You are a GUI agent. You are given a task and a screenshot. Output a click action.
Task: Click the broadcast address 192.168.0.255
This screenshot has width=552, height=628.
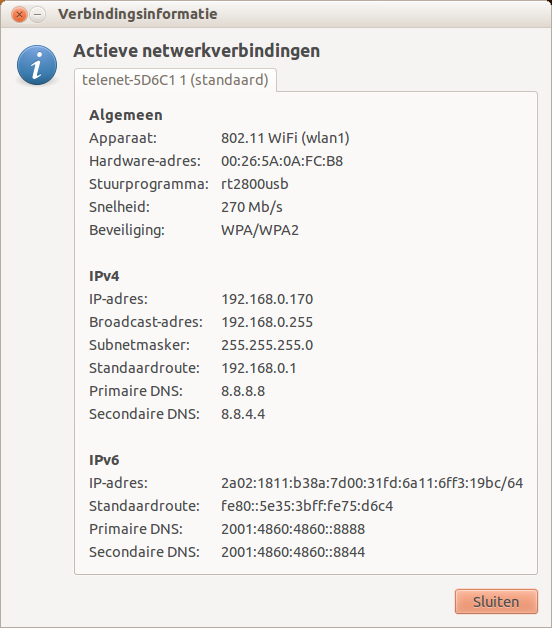click(x=267, y=322)
